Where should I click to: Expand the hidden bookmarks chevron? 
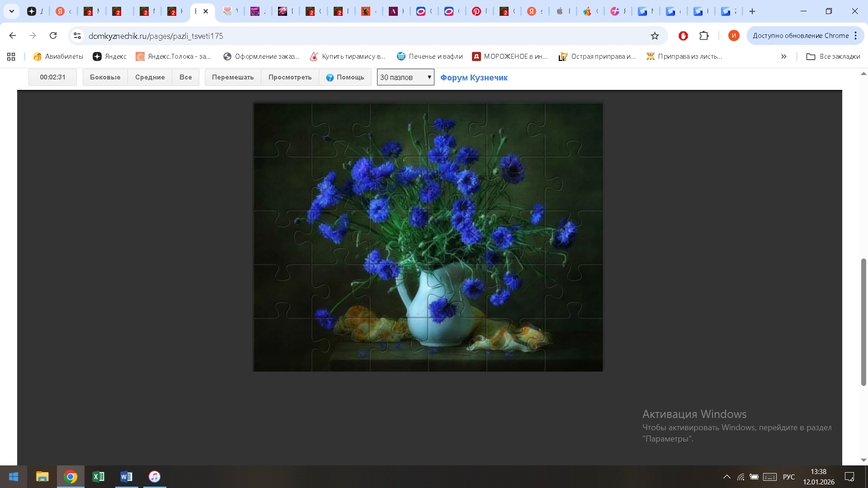click(x=784, y=56)
